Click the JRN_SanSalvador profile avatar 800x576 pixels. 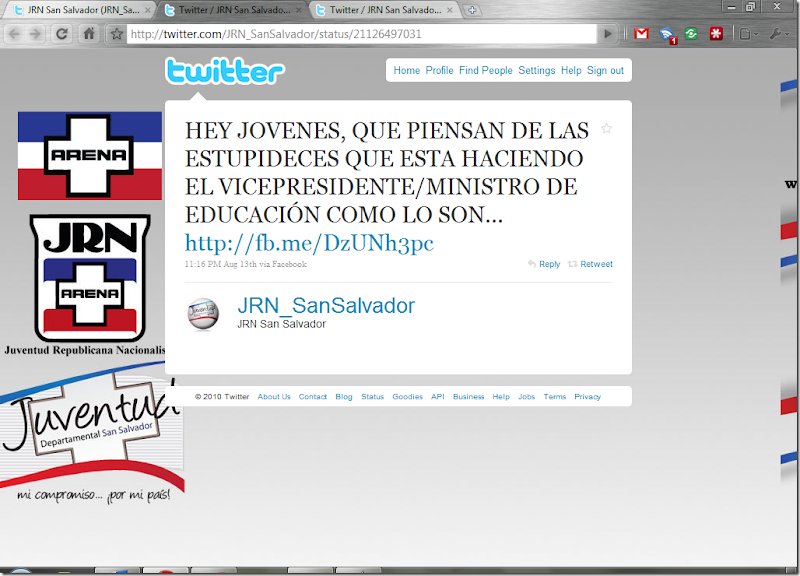203,314
